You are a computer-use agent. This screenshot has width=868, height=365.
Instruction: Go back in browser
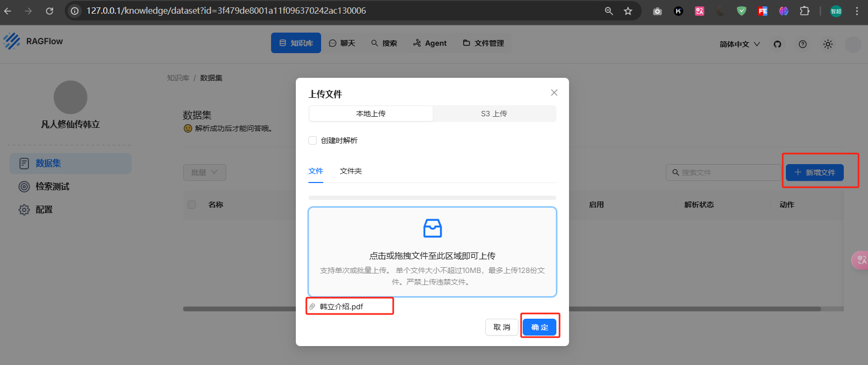pos(8,11)
